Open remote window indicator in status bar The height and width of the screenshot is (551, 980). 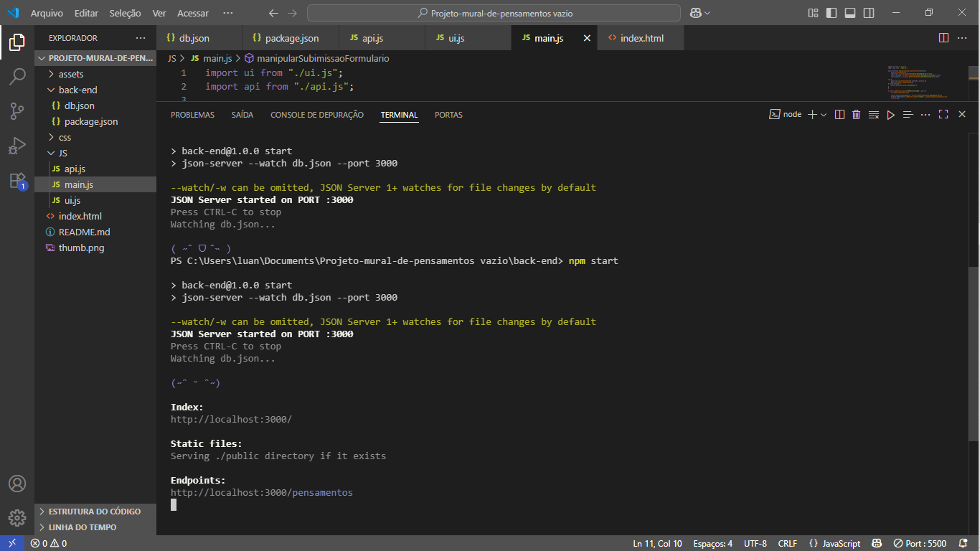tap(12, 543)
